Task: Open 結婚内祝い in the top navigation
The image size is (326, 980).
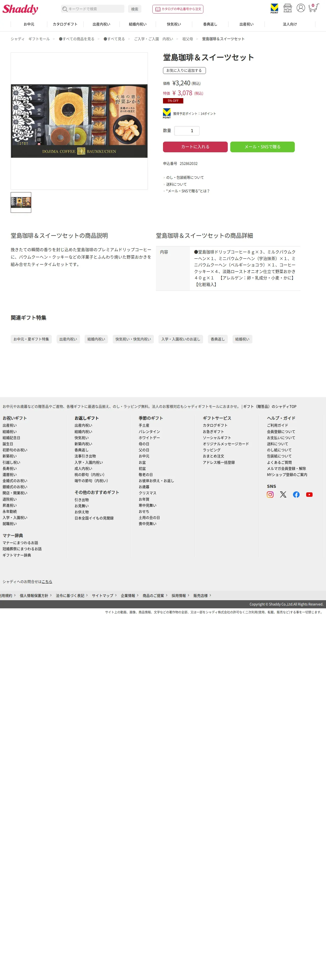Action: [x=138, y=24]
